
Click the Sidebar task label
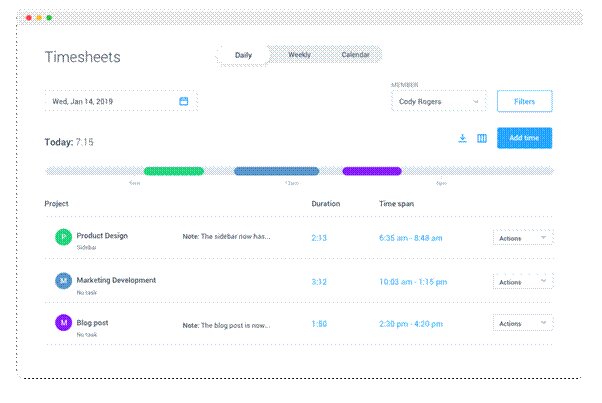[x=86, y=247]
